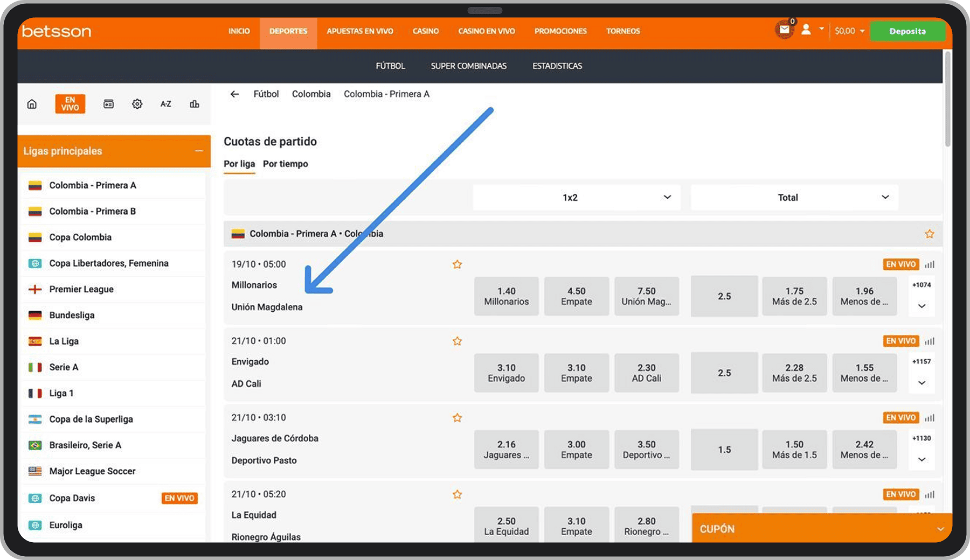Viewport: 970px width, 560px height.
Task: Open the inbox messages envelope icon
Action: (785, 30)
